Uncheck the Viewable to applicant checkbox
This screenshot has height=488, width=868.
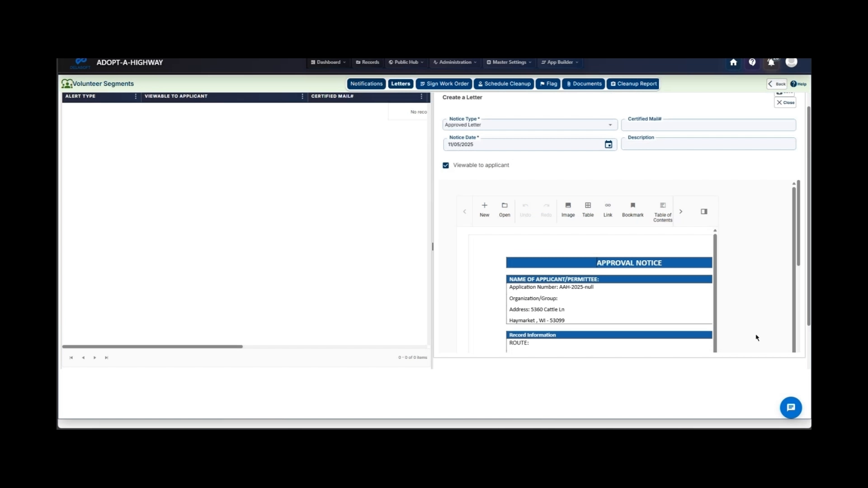(446, 165)
